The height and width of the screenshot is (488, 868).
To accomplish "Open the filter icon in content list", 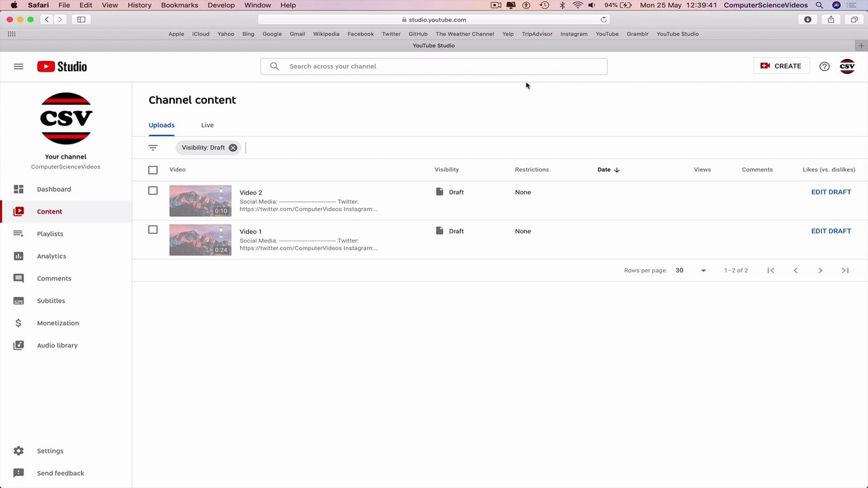I will coord(153,148).
